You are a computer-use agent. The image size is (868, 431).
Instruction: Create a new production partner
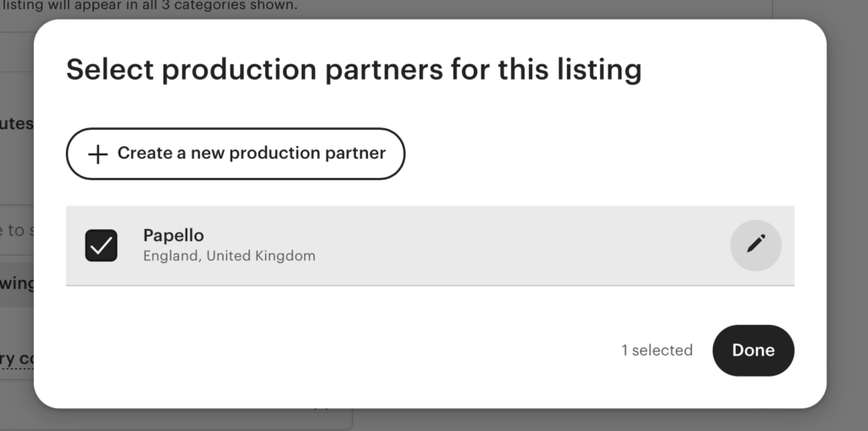coord(236,154)
